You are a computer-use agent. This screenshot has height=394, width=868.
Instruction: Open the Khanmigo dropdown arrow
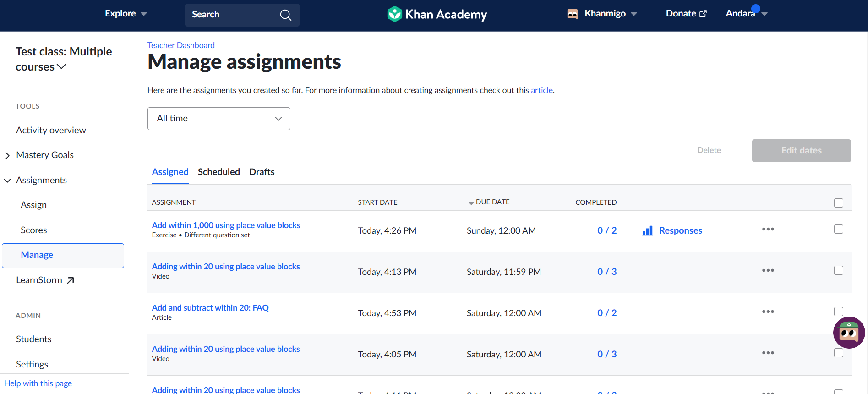coord(634,14)
